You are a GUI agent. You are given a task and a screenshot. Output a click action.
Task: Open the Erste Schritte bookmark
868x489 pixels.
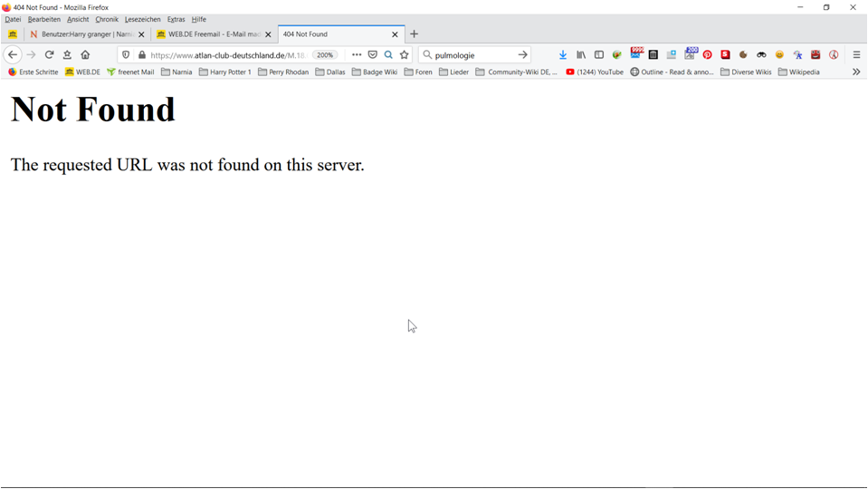pyautogui.click(x=33, y=72)
